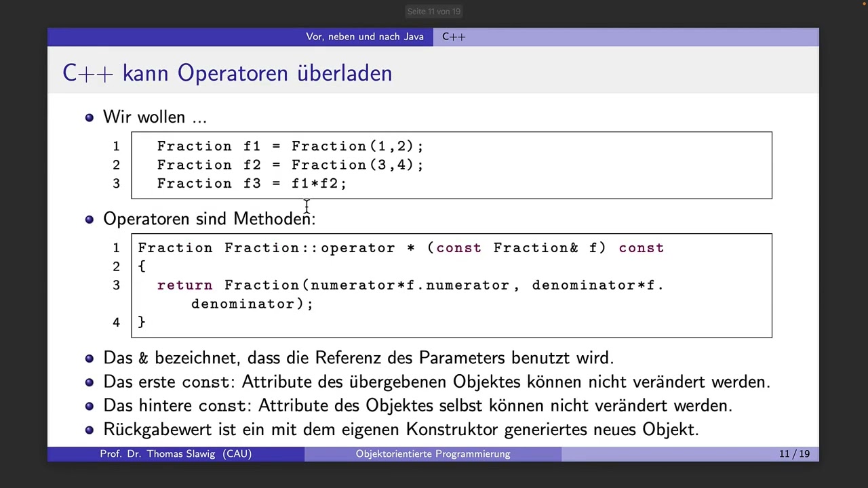868x488 pixels.
Task: Select the bullet starting 'Das hintere const:'
Action: 418,406
